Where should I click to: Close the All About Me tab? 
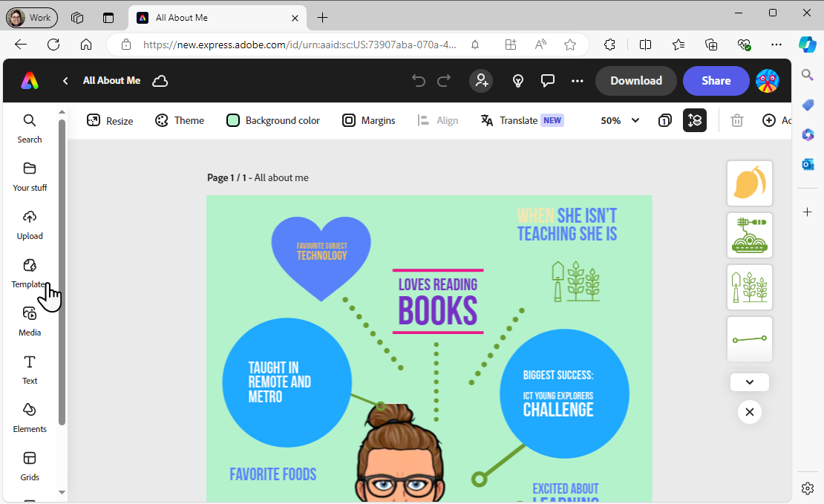[x=295, y=18]
